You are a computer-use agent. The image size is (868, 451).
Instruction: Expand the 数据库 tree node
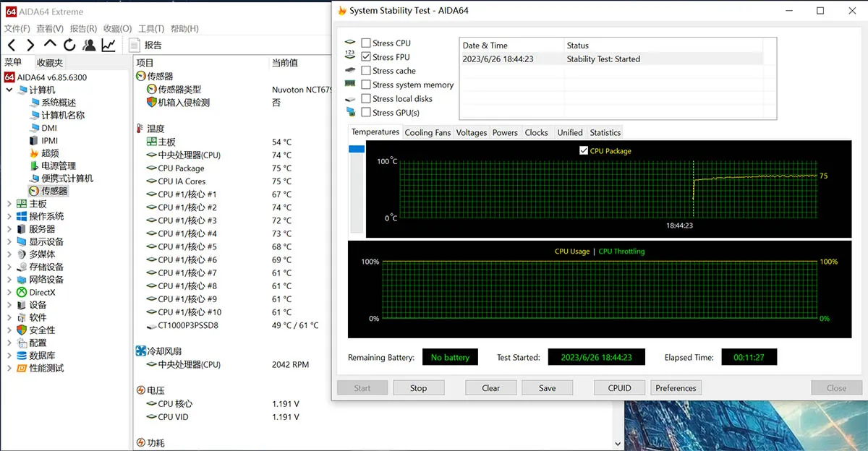pyautogui.click(x=9, y=356)
